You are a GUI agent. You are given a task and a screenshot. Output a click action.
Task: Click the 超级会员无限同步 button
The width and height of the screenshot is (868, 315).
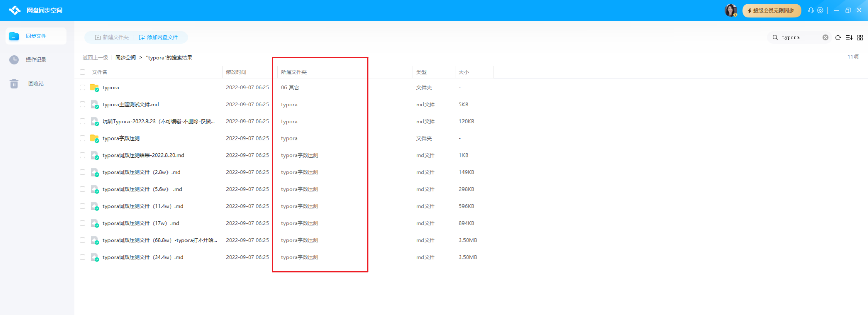(x=771, y=11)
